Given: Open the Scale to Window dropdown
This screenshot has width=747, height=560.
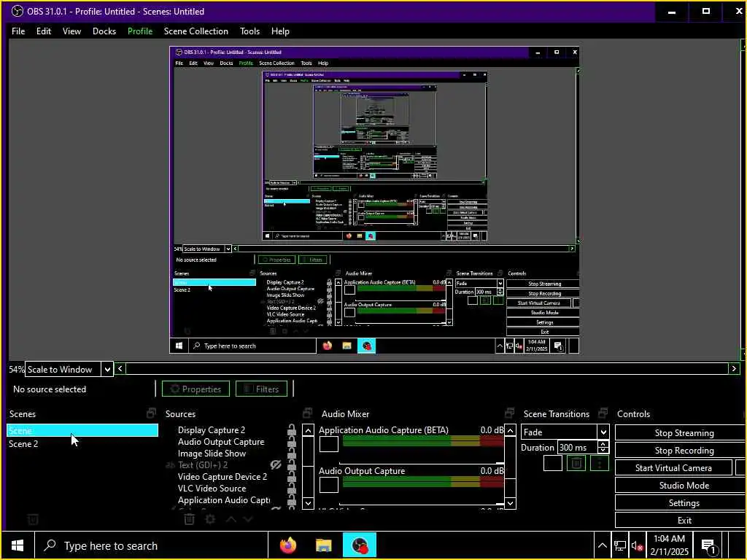Looking at the screenshot, I should coord(107,369).
